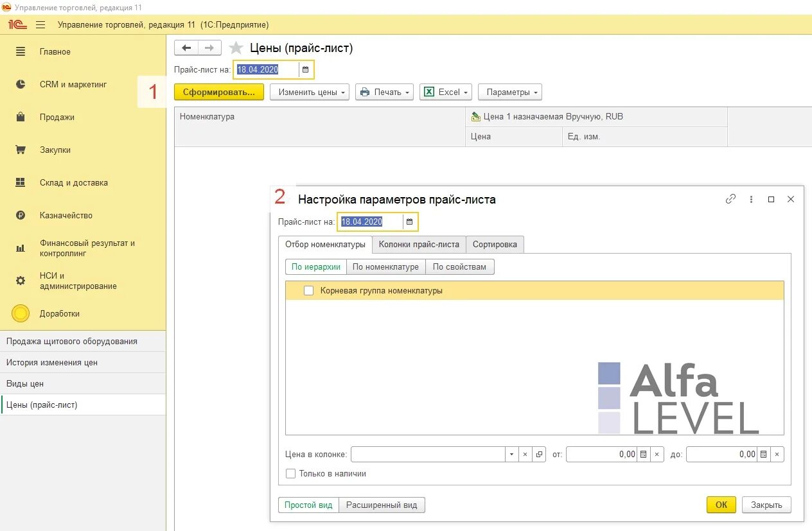Open CRM и маркетинг section icon
This screenshot has height=531, width=812.
coord(21,84)
